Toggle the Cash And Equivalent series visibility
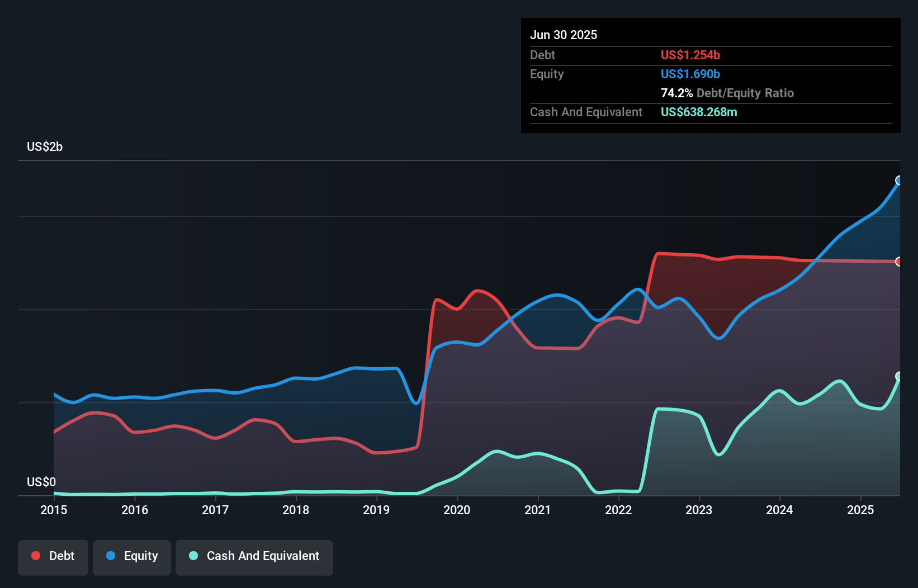 pos(254,556)
